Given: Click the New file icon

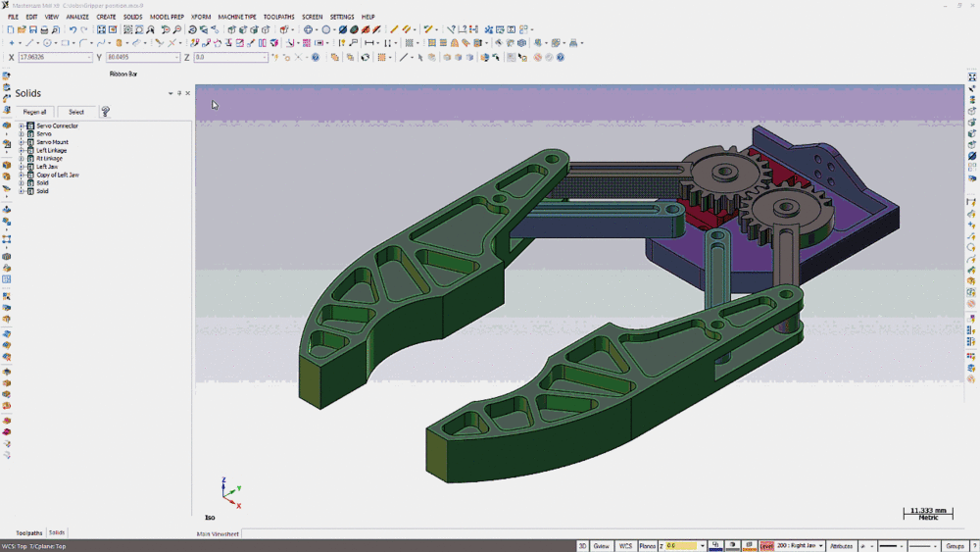Looking at the screenshot, I should point(10,29).
